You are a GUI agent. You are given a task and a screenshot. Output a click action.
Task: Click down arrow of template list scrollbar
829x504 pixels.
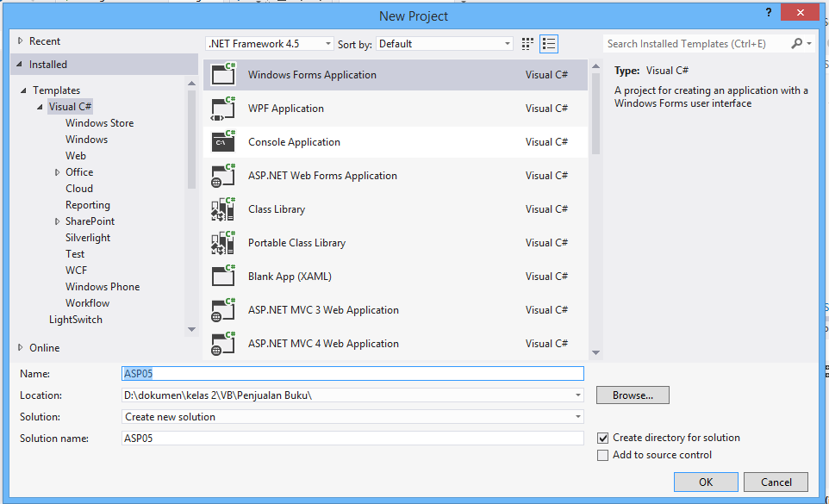pyautogui.click(x=595, y=352)
